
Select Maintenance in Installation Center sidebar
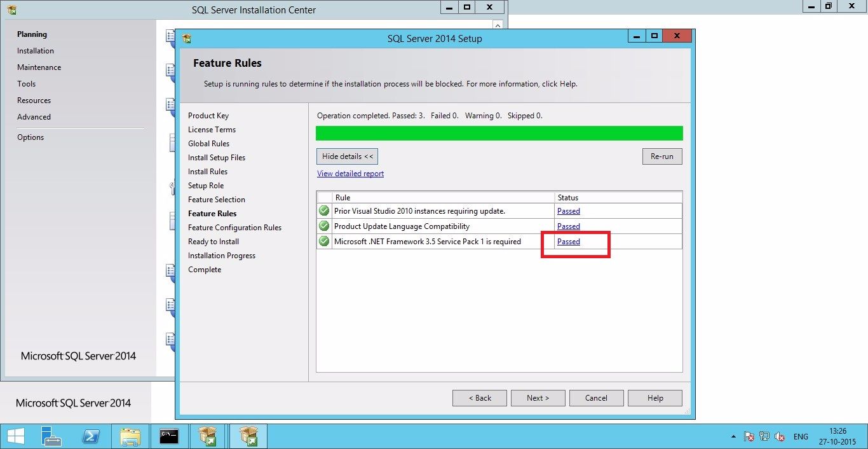point(39,67)
